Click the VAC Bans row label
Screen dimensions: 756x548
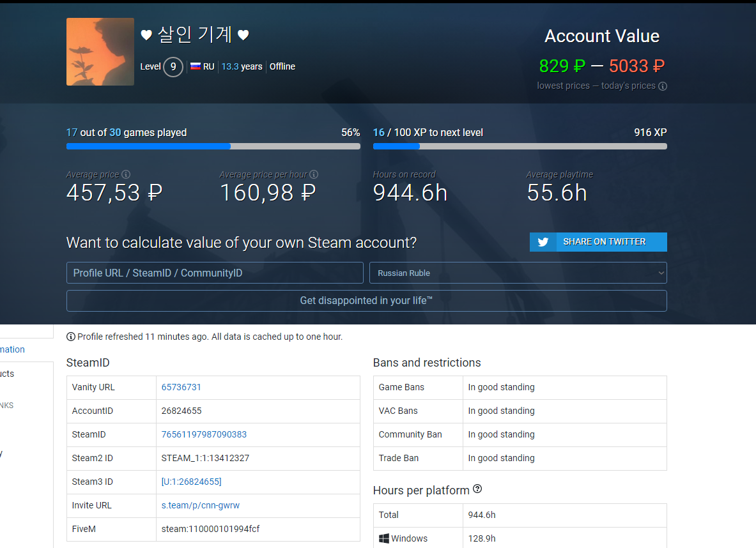point(398,411)
